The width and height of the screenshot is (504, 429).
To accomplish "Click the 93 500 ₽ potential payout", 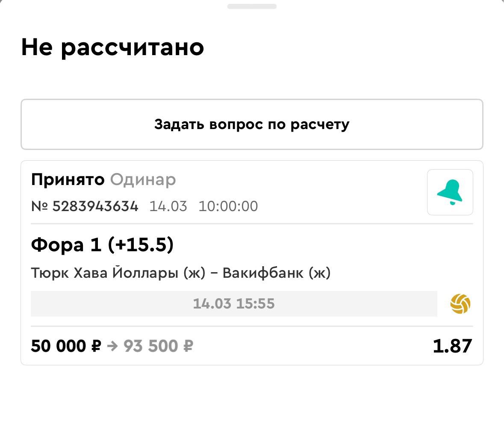I will tap(158, 346).
